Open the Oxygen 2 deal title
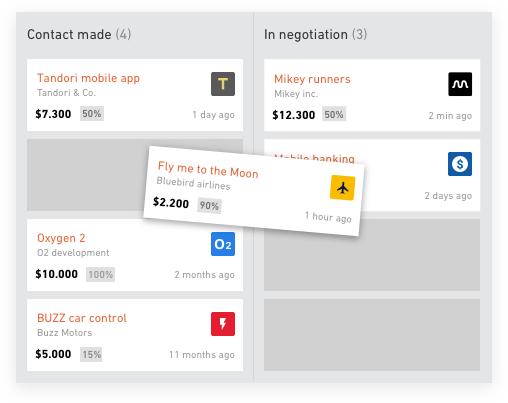Screen dimensions: 508x403 point(61,238)
